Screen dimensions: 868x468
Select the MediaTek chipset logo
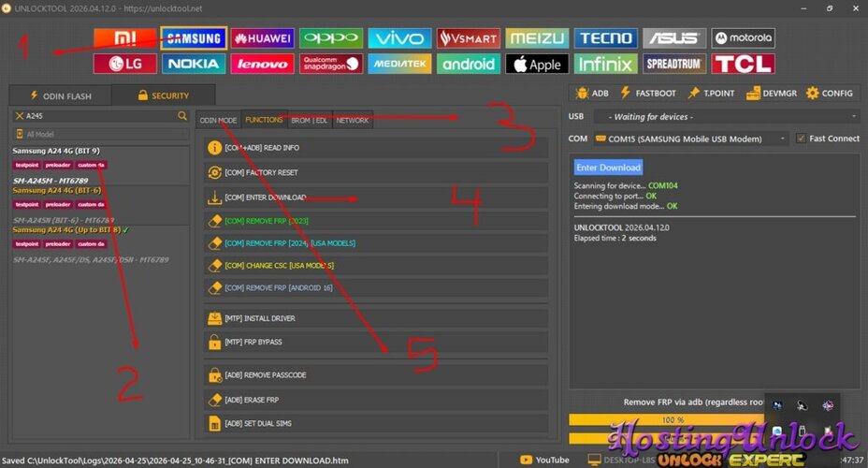pyautogui.click(x=399, y=64)
